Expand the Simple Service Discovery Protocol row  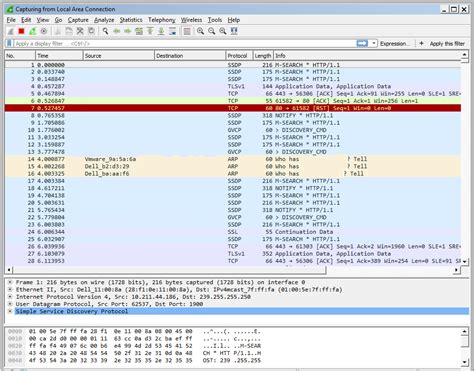tap(10, 311)
